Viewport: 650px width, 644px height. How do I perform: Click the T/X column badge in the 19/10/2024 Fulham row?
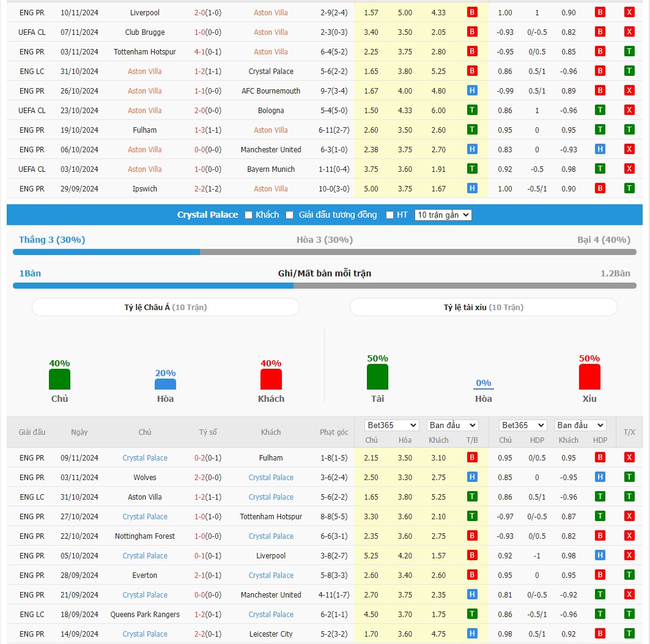629,130
